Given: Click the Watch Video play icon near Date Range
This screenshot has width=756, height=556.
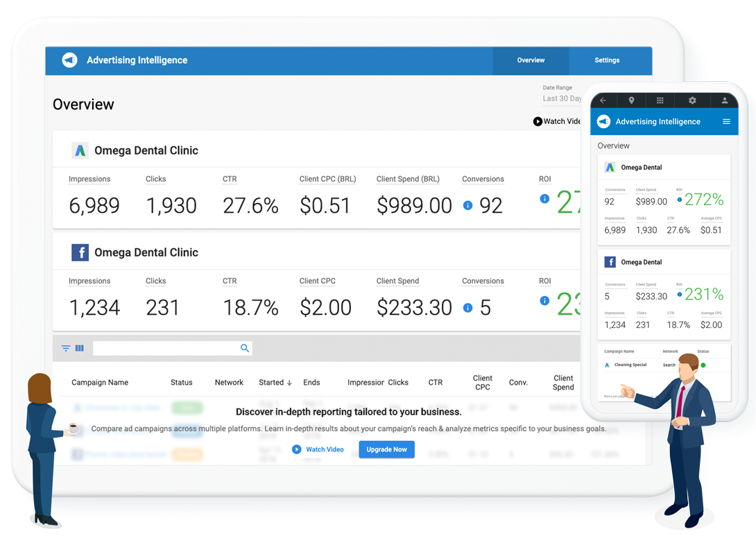Looking at the screenshot, I should pyautogui.click(x=538, y=121).
